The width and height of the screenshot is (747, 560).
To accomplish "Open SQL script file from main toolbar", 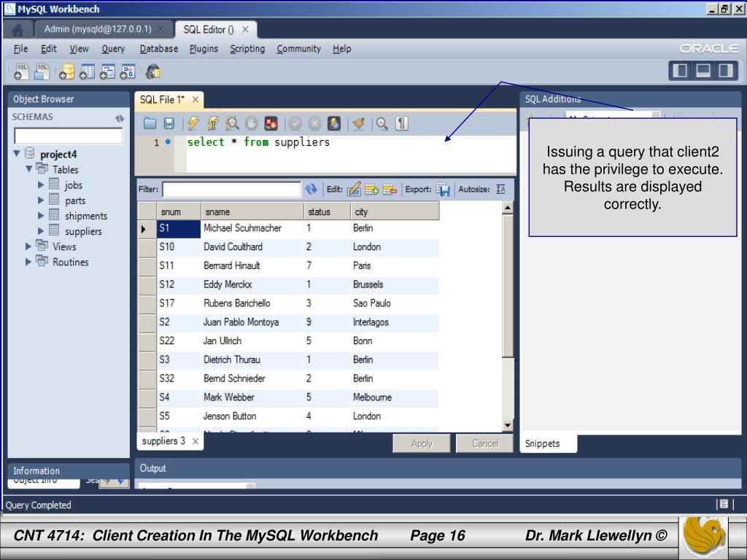I will click(x=42, y=72).
